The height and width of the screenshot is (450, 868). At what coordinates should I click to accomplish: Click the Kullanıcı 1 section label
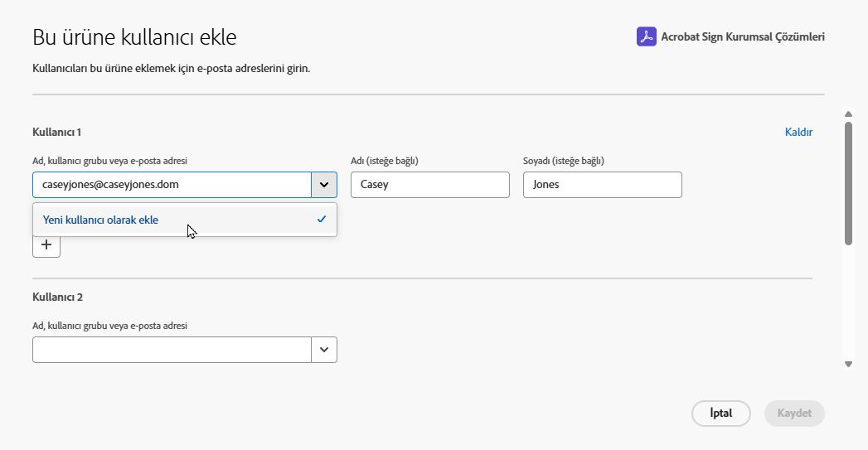tap(57, 132)
